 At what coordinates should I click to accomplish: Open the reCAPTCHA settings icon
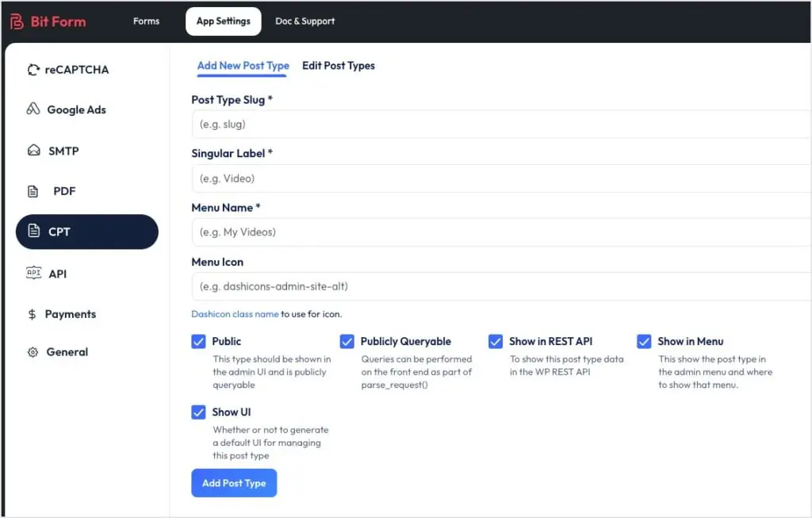click(33, 70)
